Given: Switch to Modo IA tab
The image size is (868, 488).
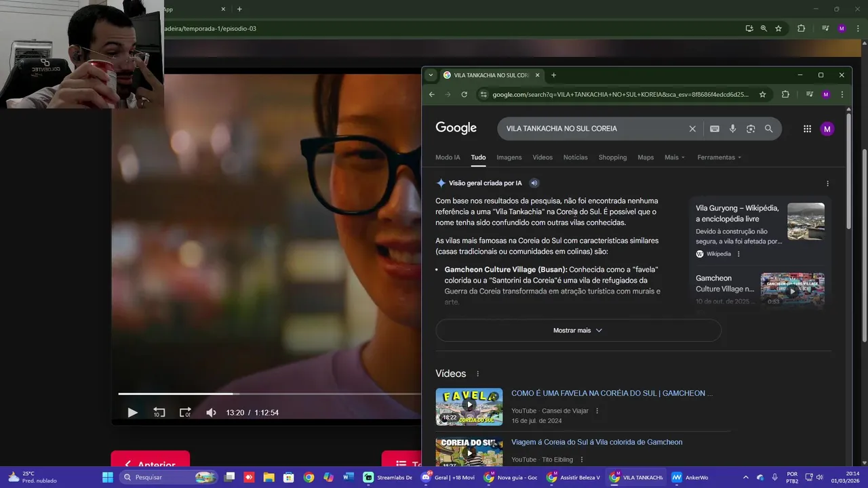Looking at the screenshot, I should click(x=448, y=157).
